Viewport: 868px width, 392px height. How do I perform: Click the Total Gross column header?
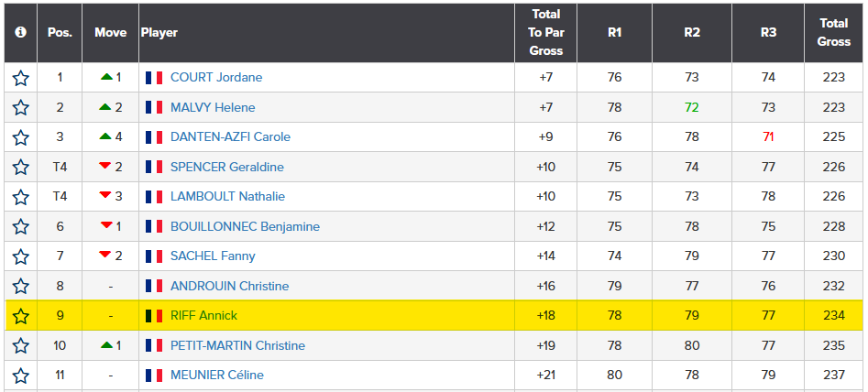click(834, 33)
